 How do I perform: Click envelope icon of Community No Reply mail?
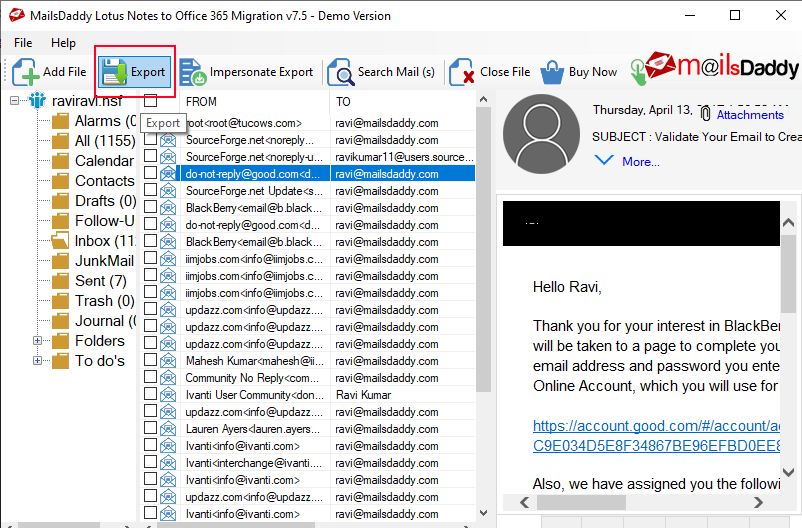pyautogui.click(x=168, y=378)
